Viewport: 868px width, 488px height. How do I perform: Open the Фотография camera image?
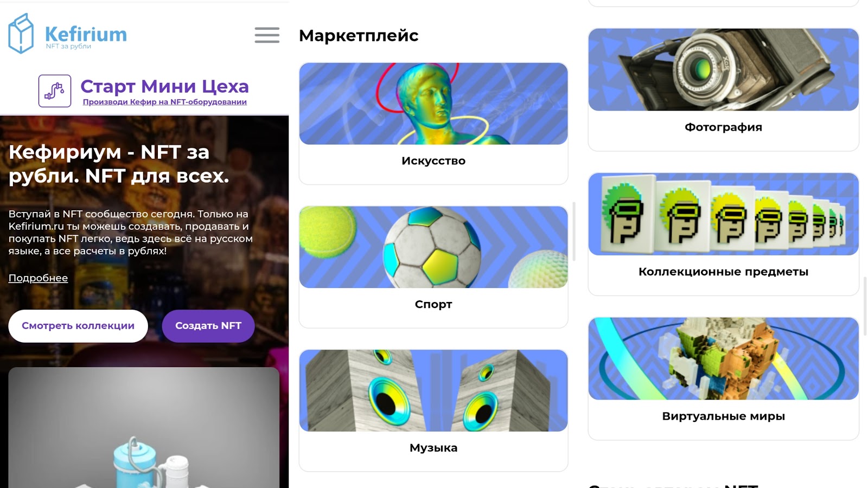tap(723, 69)
